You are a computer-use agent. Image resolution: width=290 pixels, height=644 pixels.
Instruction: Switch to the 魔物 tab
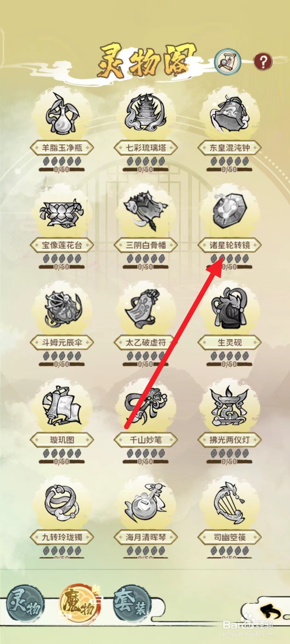(x=78, y=603)
